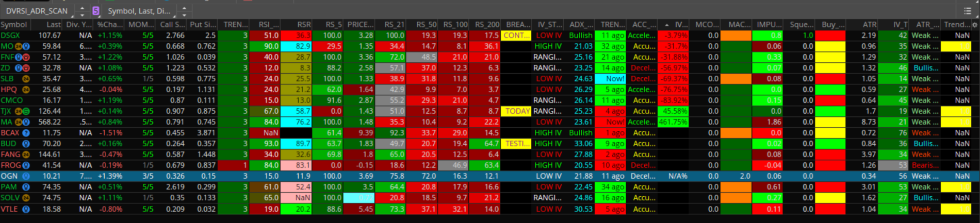Click the 24-hour badge beside SLB

pos(26,79)
